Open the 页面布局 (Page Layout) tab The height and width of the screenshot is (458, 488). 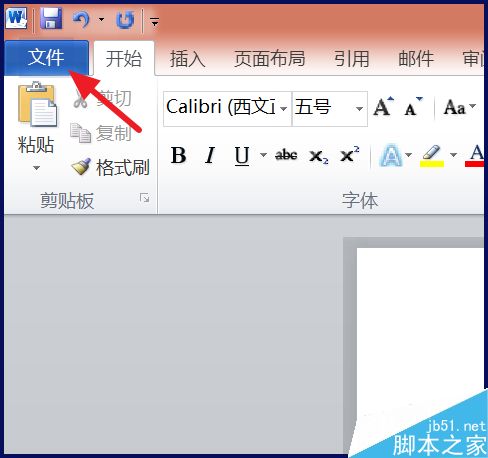point(270,59)
